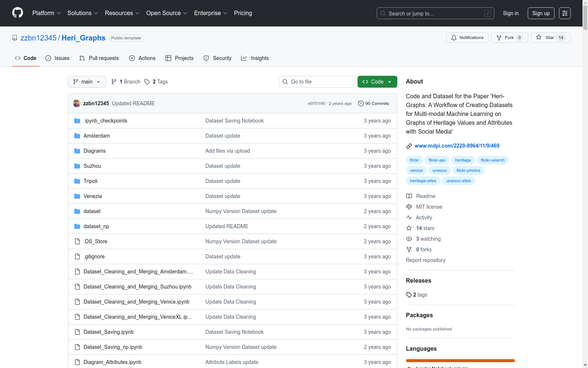The width and height of the screenshot is (588, 368).
Task: Open the Dataset_Cleaning_and_Merging_Suzhou.ipynb file
Action: coord(137,287)
